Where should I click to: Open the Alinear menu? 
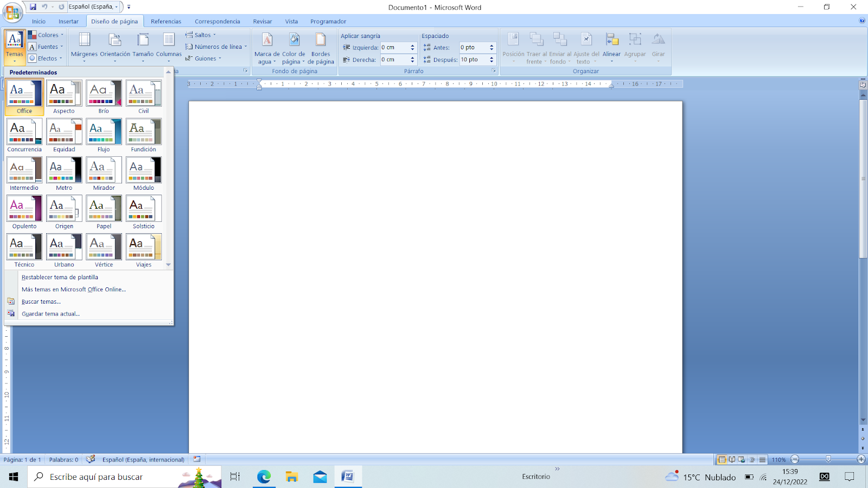pyautogui.click(x=611, y=47)
